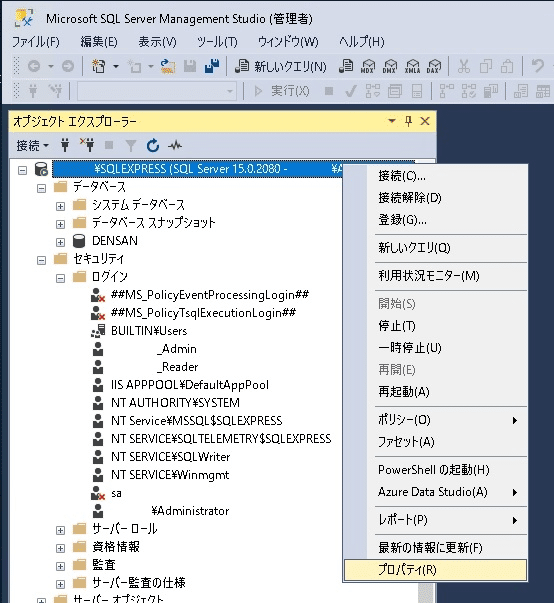Image resolution: width=554 pixels, height=603 pixels.
Task: Open Object Explorer window position dropdown arrow
Action: (392, 121)
